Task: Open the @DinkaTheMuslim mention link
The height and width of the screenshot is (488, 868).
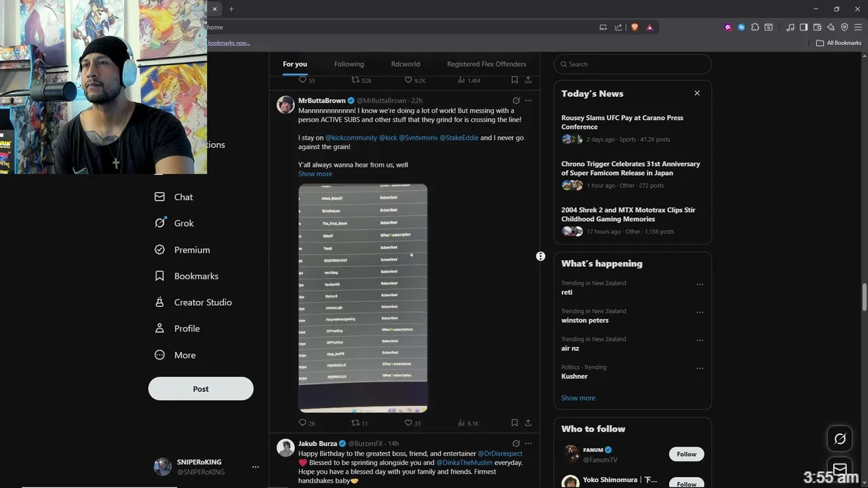Action: click(x=464, y=462)
